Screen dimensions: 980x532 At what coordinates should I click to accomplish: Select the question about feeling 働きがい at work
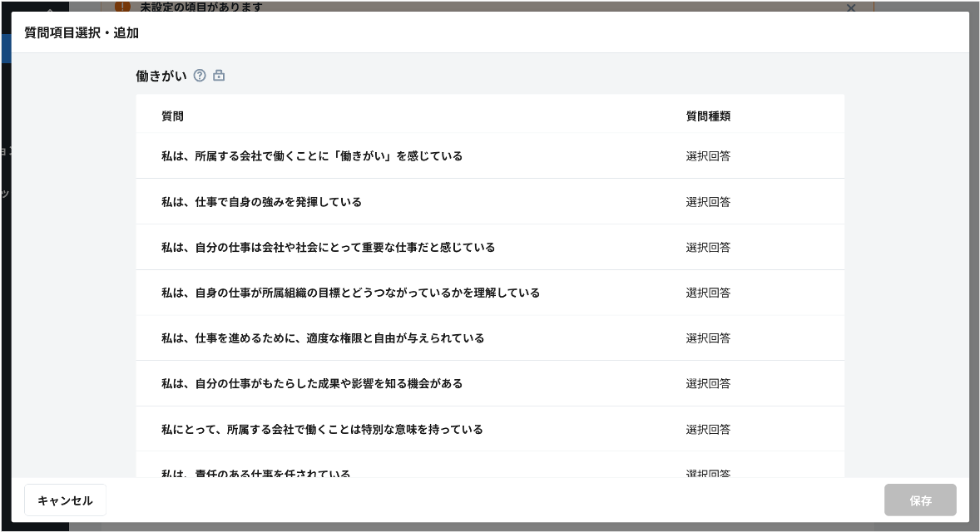pyautogui.click(x=312, y=155)
